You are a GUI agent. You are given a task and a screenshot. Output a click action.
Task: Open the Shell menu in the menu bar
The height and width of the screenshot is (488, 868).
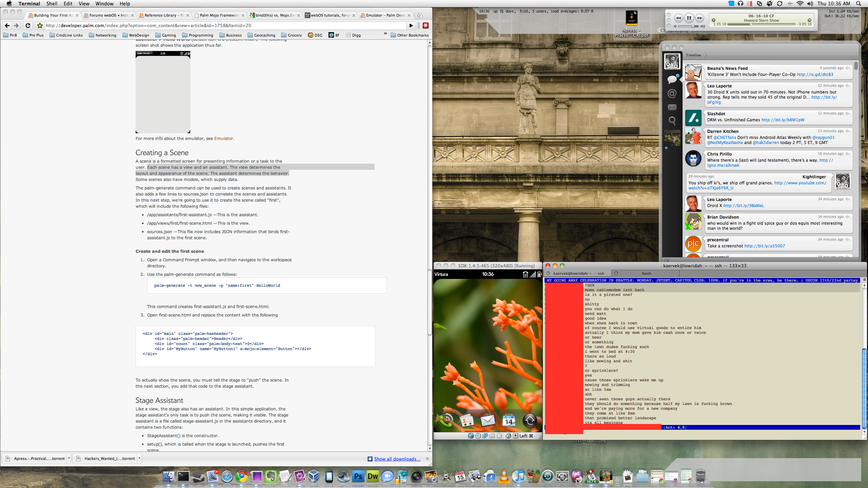[52, 4]
